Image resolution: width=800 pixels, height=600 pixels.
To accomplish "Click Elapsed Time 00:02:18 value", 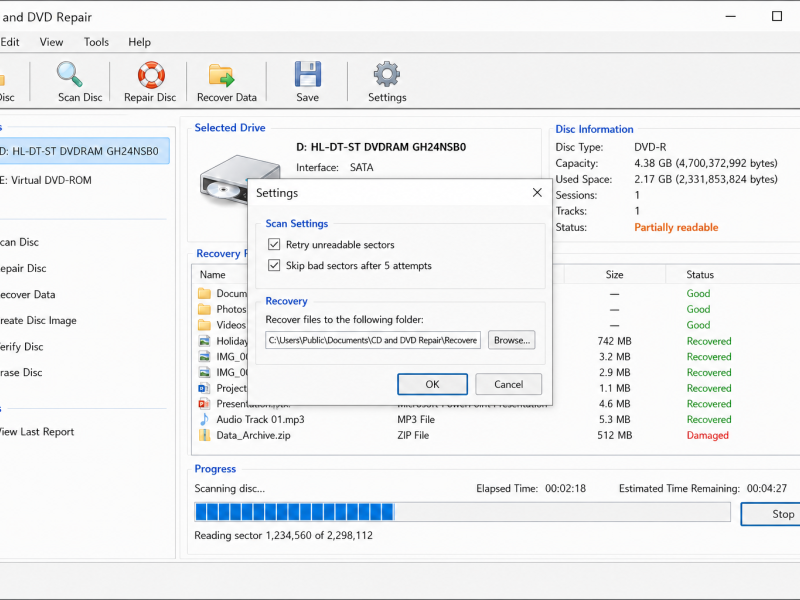I will point(565,488).
